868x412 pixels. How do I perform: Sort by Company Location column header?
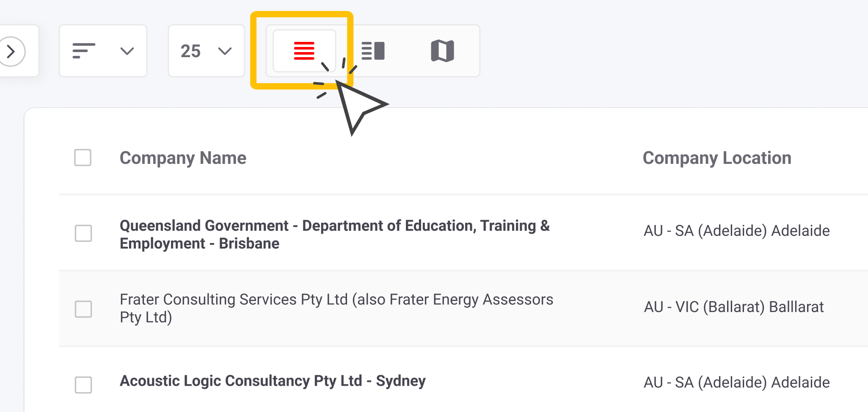(716, 158)
